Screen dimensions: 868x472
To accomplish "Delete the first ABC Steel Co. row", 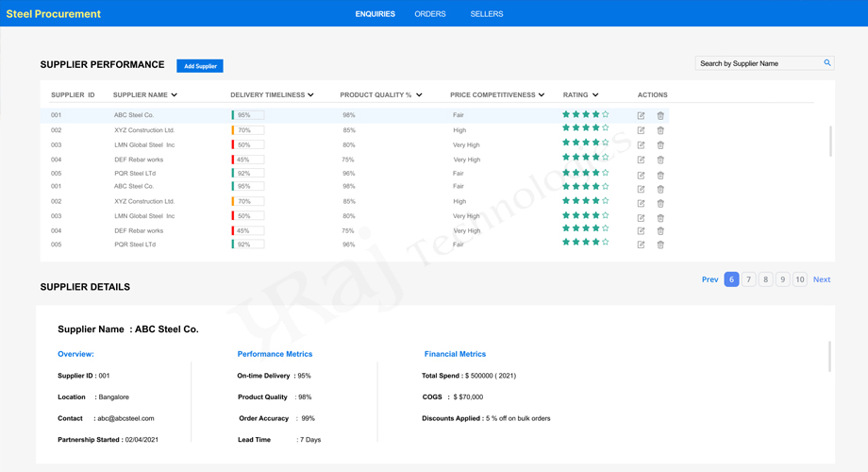I will 660,115.
